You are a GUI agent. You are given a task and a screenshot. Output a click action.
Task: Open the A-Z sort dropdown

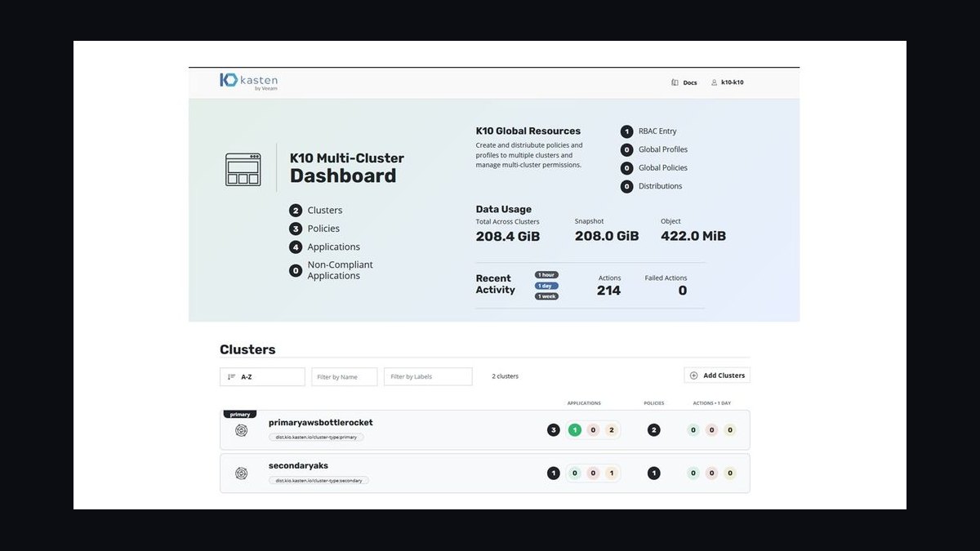tap(262, 376)
